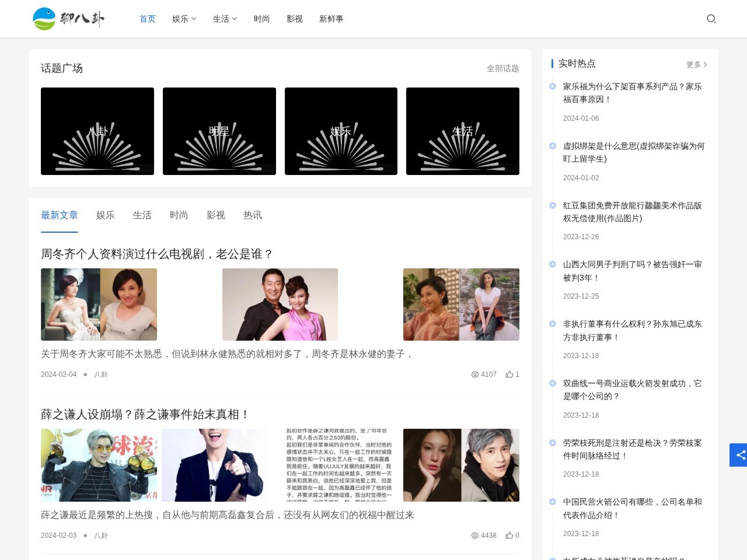This screenshot has height=560, width=747.
Task: Expand the 娱乐 navigation dropdown
Action: click(183, 19)
